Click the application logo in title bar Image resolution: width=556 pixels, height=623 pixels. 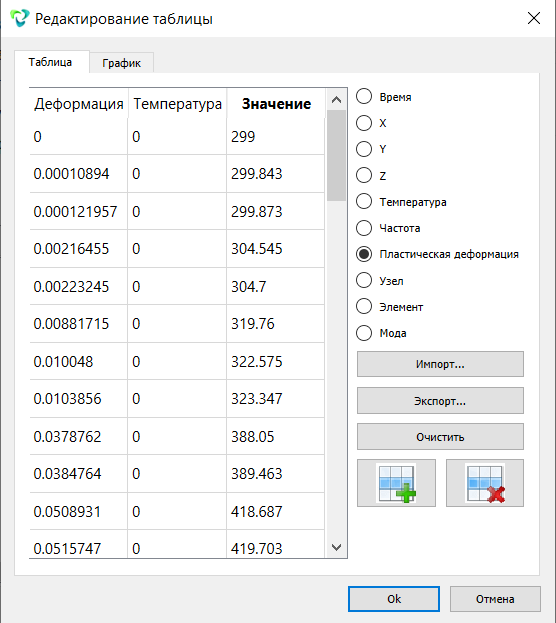[19, 18]
